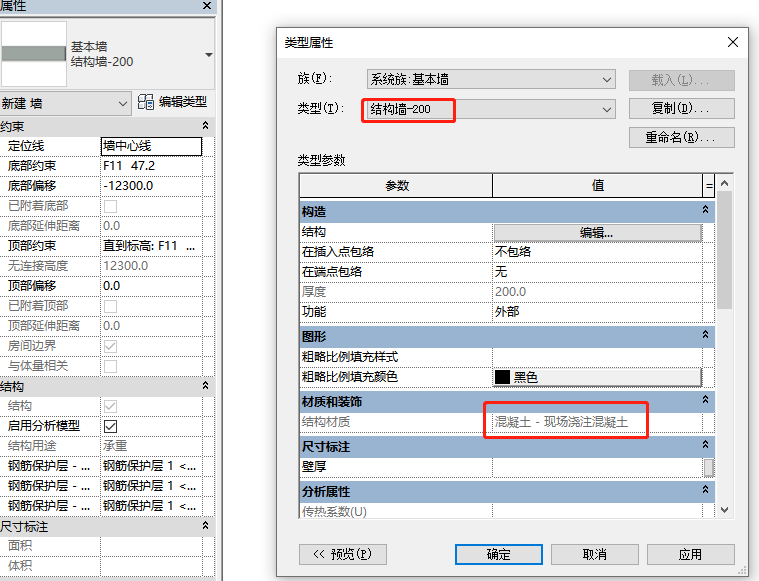Close the 类型属性 dialog

[x=733, y=42]
